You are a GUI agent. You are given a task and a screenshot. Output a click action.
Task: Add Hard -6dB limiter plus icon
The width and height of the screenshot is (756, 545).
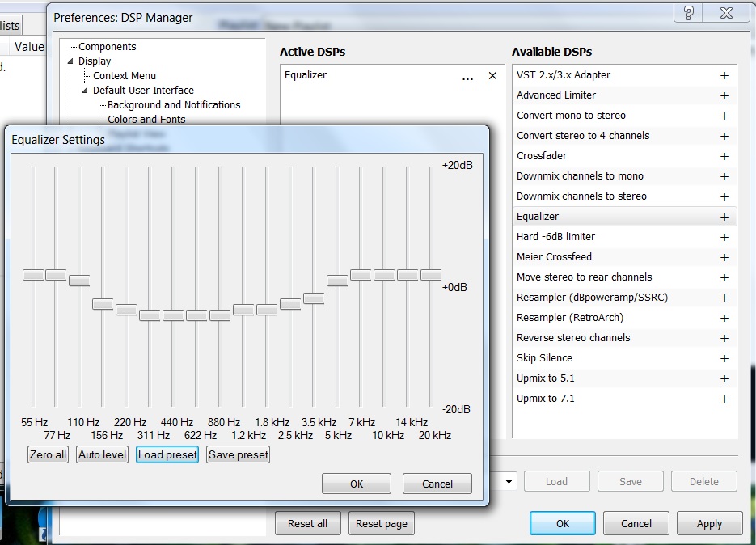tap(724, 237)
